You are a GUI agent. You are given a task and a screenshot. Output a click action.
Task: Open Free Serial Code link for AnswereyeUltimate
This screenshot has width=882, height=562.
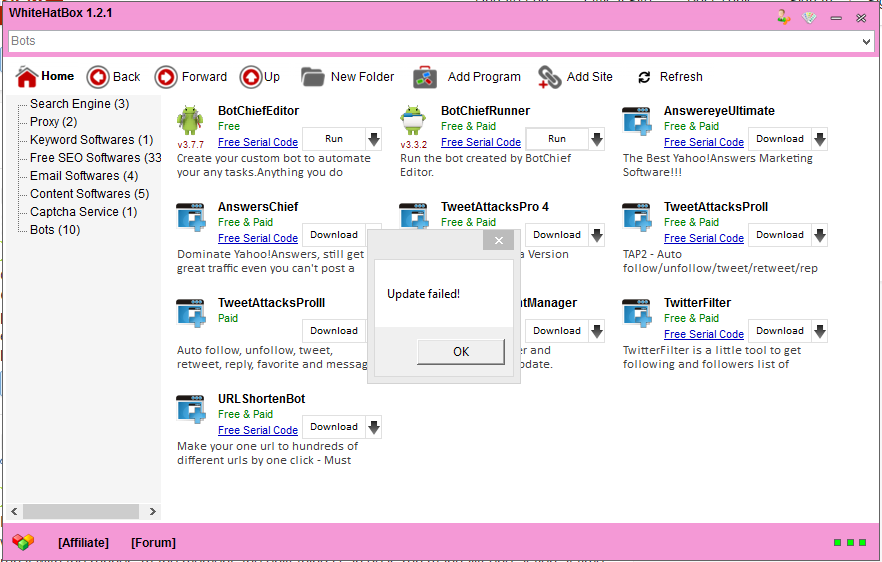click(x=703, y=142)
